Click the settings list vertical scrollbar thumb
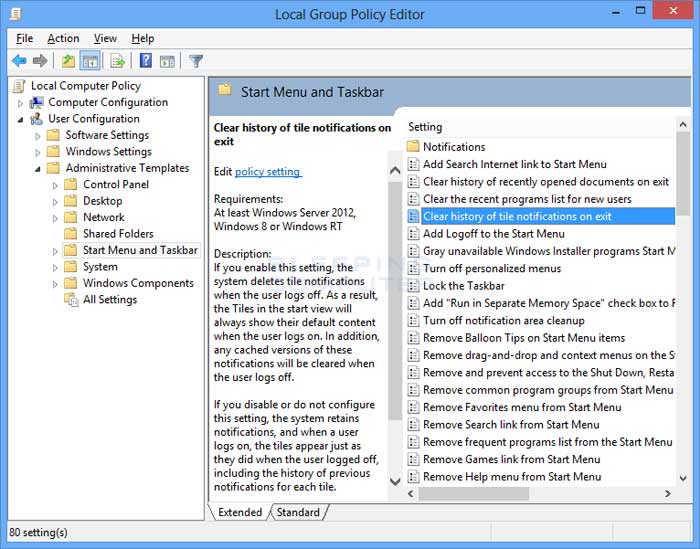 click(x=683, y=175)
